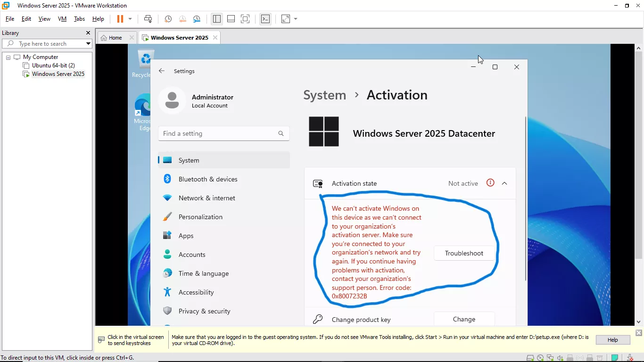Open the power options dropdown arrow
The height and width of the screenshot is (362, 644).
130,19
